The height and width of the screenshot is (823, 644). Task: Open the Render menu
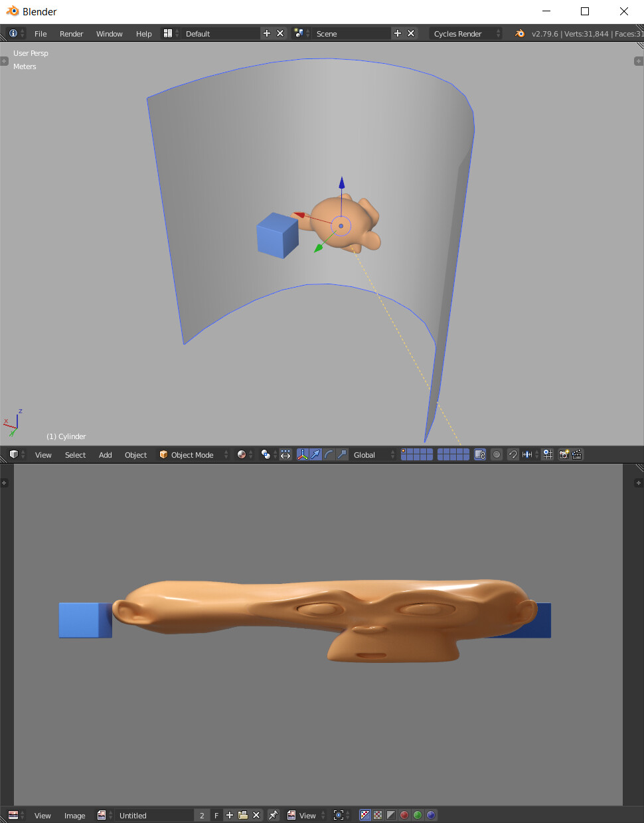(x=71, y=33)
